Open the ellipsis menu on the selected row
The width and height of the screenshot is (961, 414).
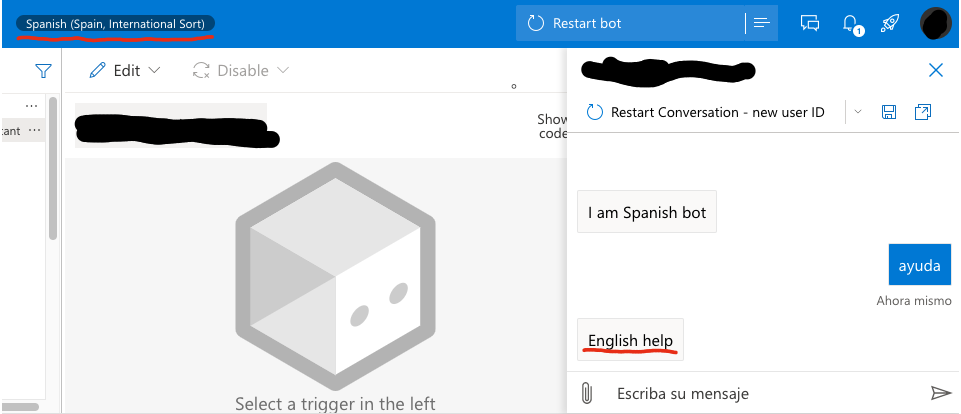34,130
